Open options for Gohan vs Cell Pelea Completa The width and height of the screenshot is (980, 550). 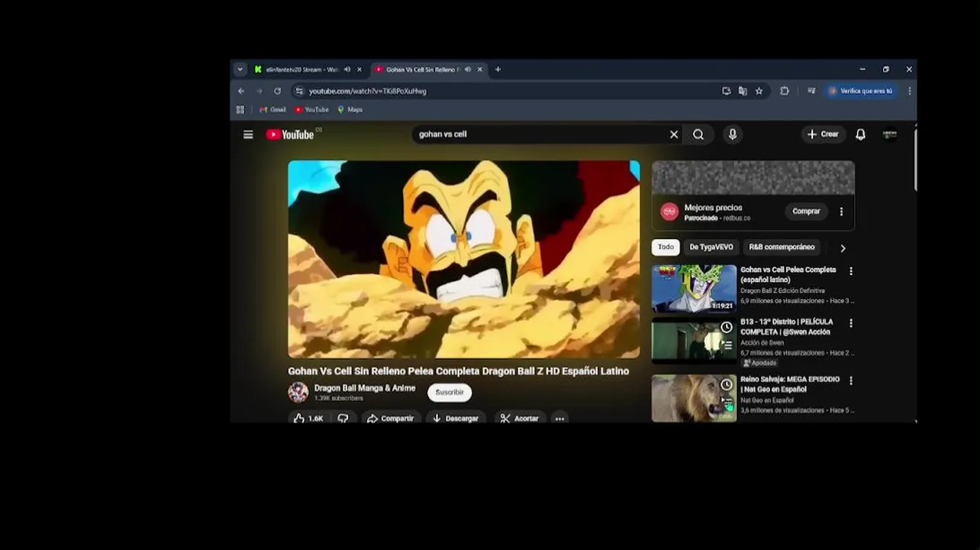tap(851, 271)
